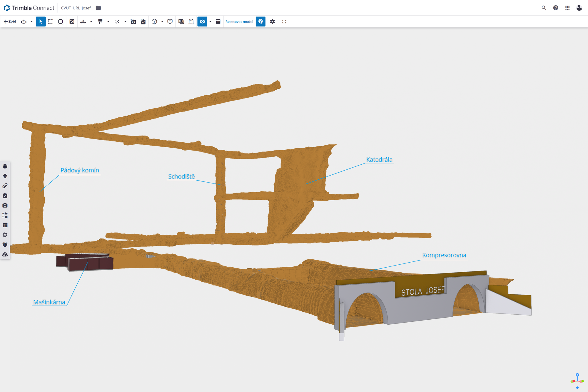588x392 pixels.
Task: Expand the measurement tool dropdown arrow
Action: click(x=91, y=21)
